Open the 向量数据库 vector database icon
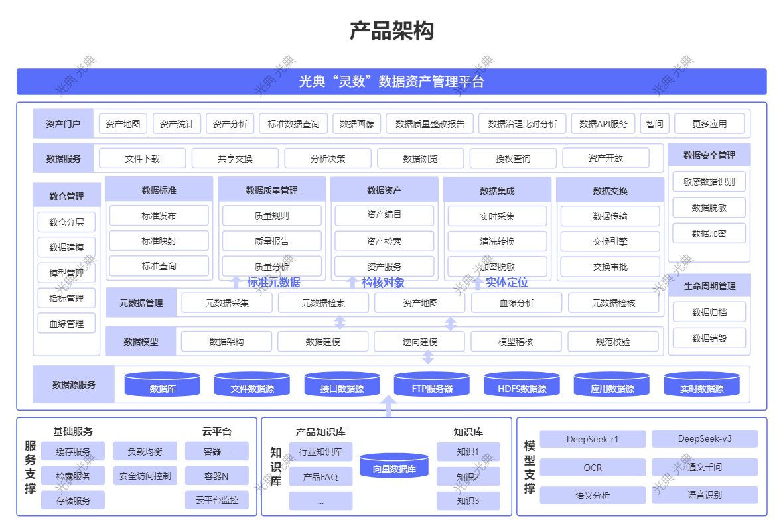 pyautogui.click(x=393, y=466)
